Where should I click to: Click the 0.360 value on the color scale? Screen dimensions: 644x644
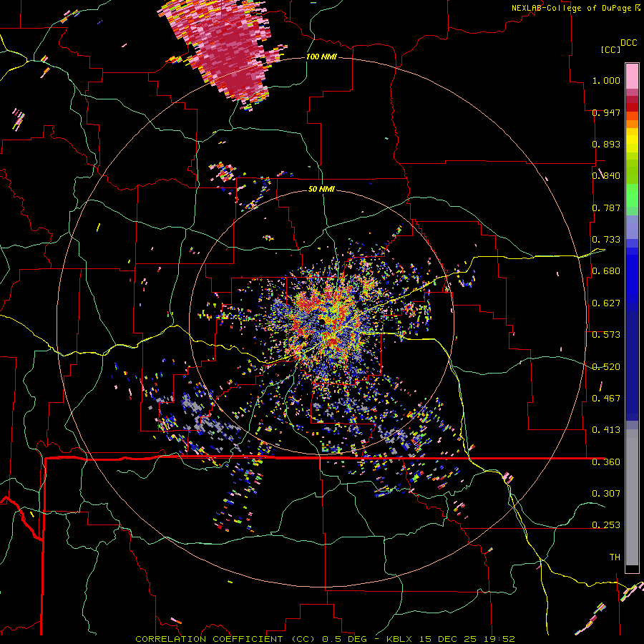[x=606, y=462]
